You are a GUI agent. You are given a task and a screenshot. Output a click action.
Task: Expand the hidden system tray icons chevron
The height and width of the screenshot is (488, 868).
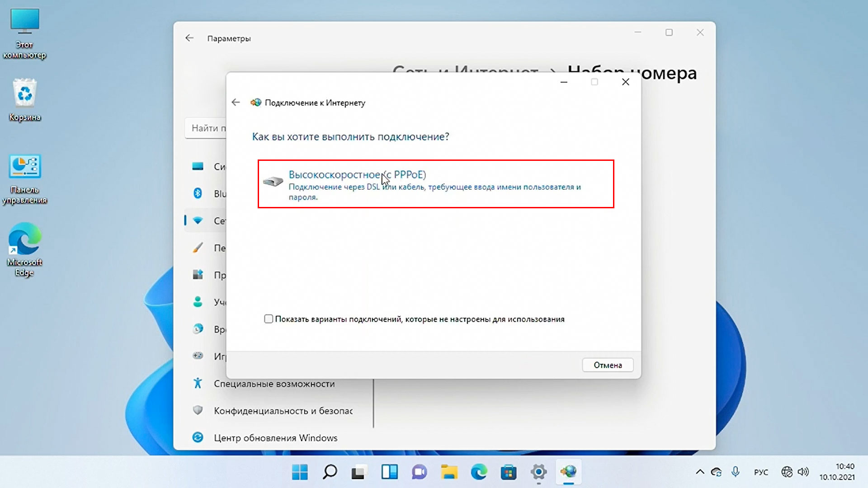(x=700, y=472)
